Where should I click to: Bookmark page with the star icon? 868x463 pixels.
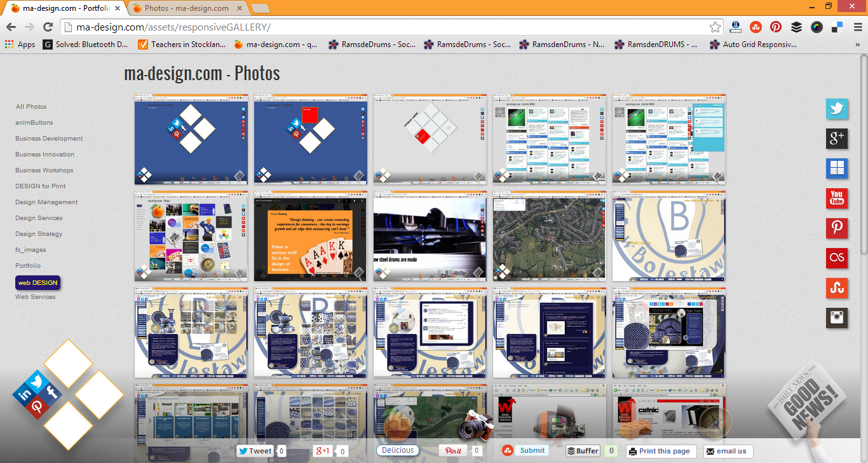pyautogui.click(x=715, y=27)
